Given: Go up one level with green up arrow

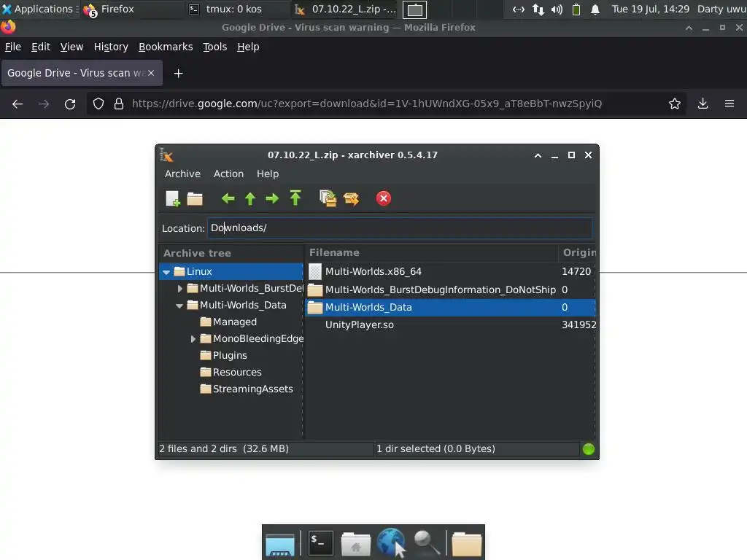Looking at the screenshot, I should (x=250, y=198).
